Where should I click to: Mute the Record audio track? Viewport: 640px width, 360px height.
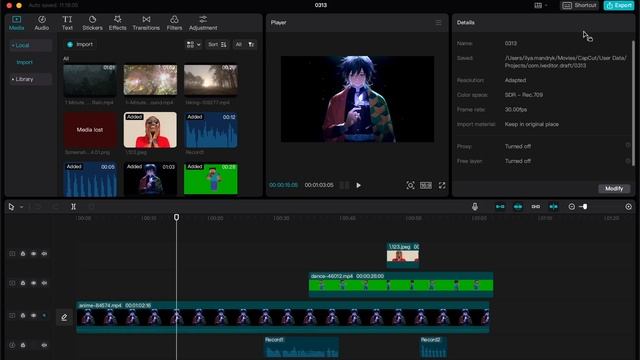(44, 345)
